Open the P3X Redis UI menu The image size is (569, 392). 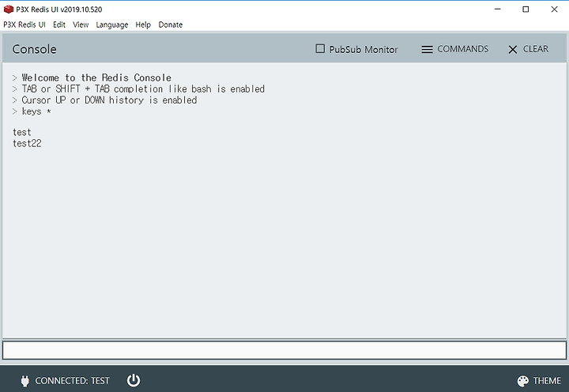coord(24,24)
